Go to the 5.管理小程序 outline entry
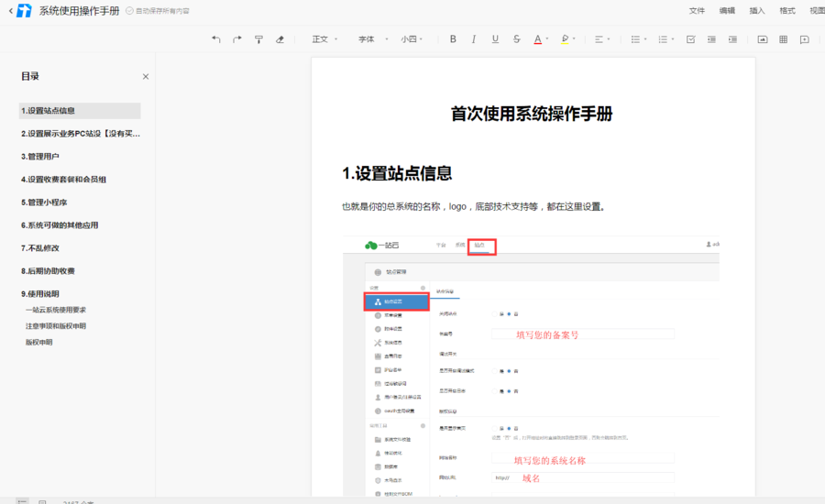The width and height of the screenshot is (825, 504). (45, 203)
